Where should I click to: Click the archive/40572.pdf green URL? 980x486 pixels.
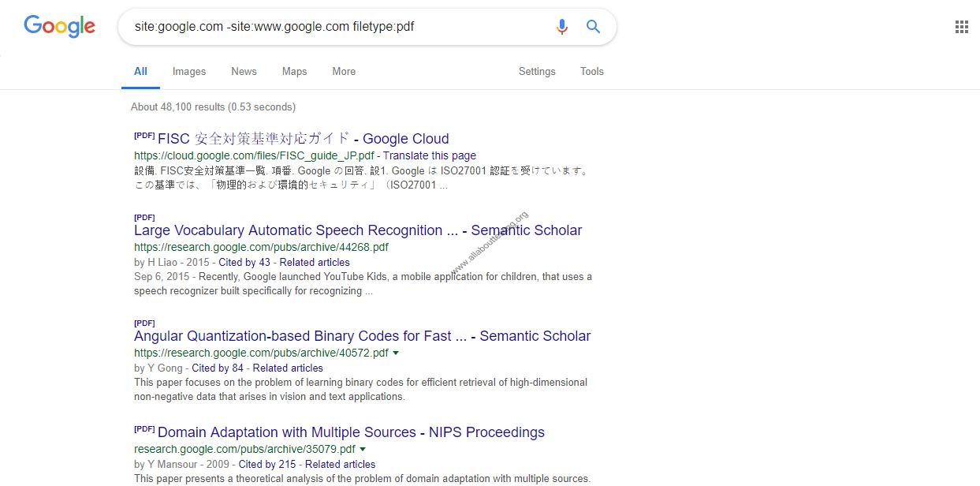tap(261, 353)
